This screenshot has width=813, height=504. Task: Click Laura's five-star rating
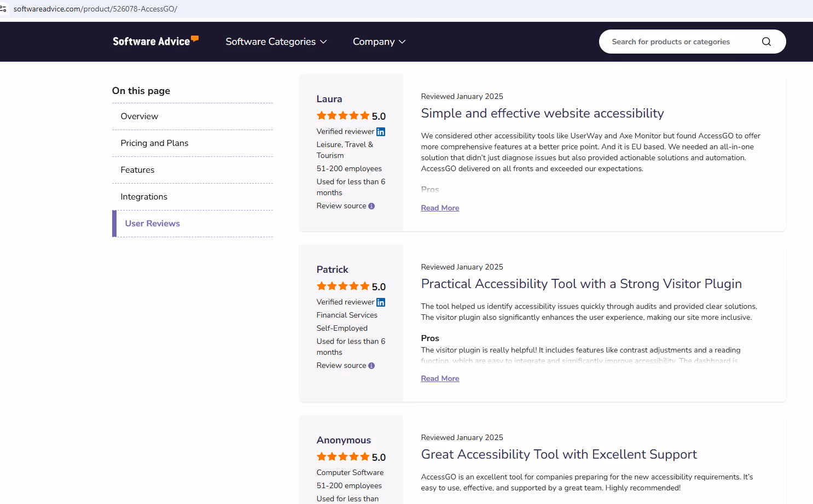tap(343, 116)
